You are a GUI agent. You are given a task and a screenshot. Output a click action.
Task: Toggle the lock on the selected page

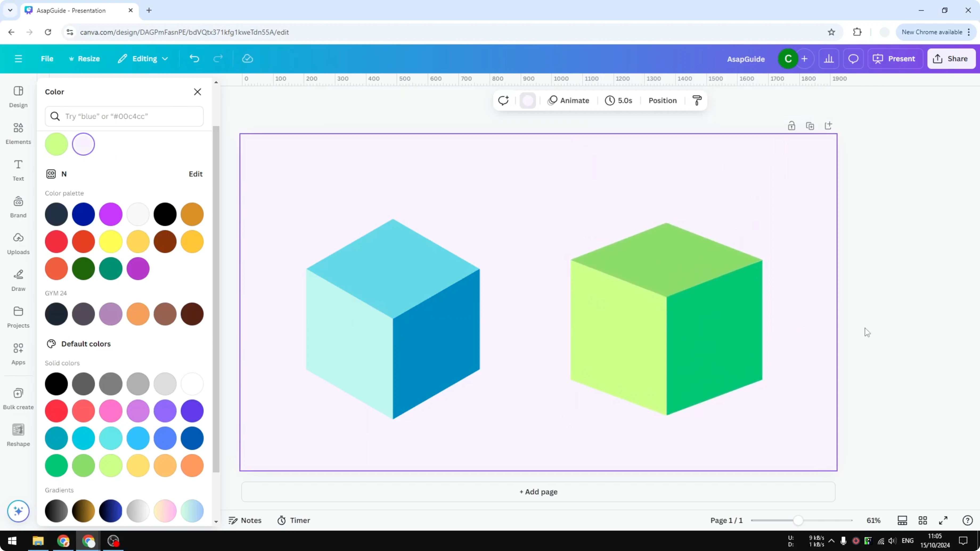(792, 125)
